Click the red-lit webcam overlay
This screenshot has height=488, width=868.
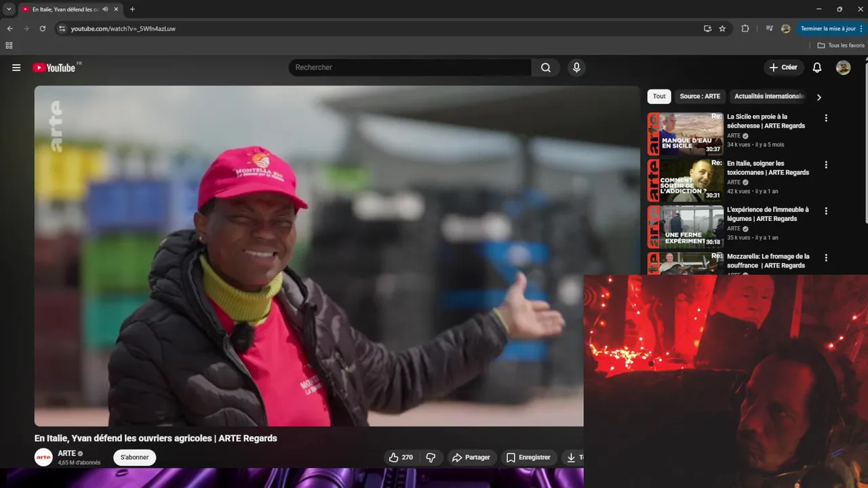point(726,381)
